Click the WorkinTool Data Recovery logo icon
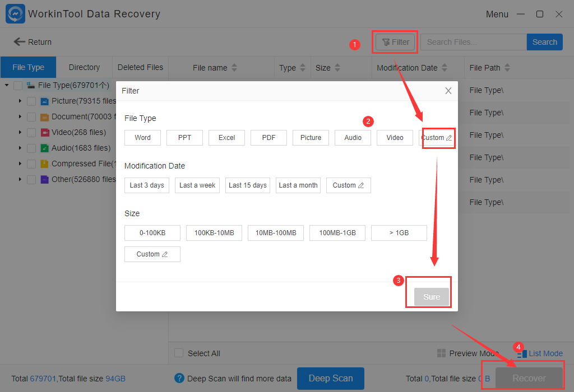The width and height of the screenshot is (574, 392). pyautogui.click(x=15, y=14)
